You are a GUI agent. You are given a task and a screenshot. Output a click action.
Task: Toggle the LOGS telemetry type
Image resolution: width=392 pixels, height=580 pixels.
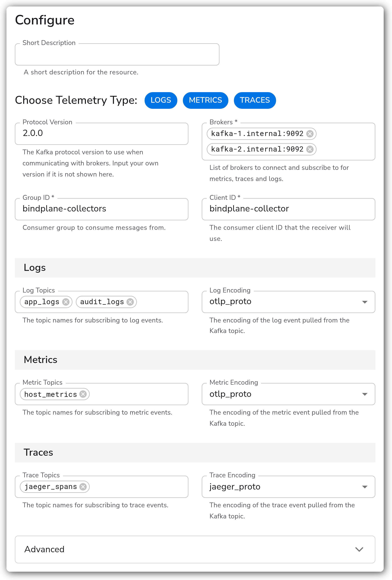tap(161, 100)
